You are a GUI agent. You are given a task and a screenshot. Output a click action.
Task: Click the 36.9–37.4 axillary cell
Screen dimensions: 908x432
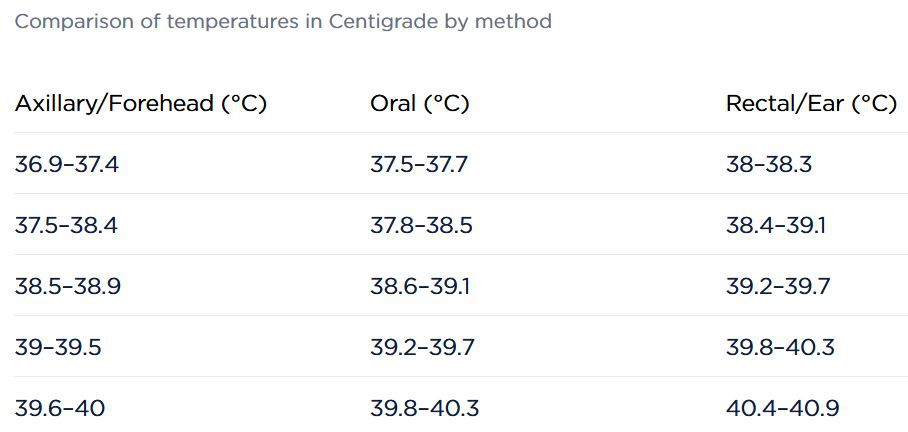tap(67, 165)
